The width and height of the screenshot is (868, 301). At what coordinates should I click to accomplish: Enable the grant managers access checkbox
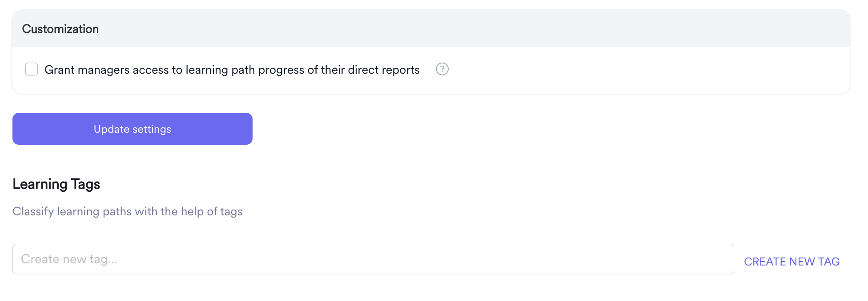[x=32, y=69]
